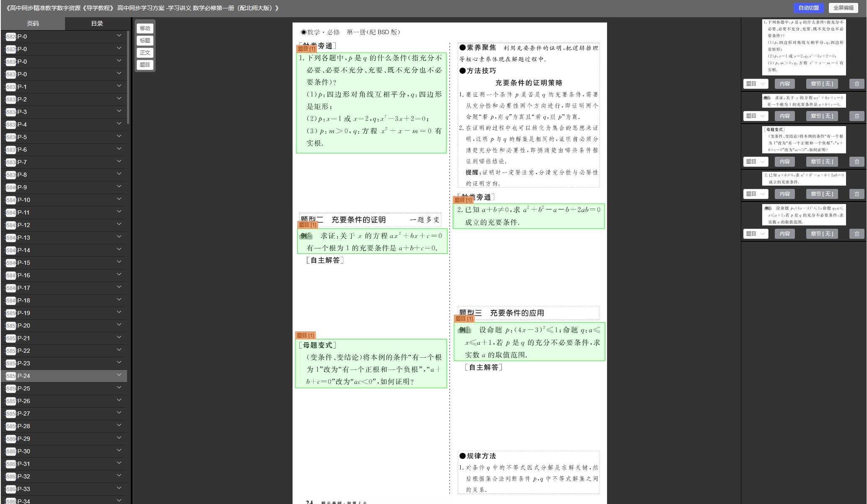This screenshot has height=504, width=867.
Task: Select the 题目 (question) marking tool
Action: coord(145,65)
